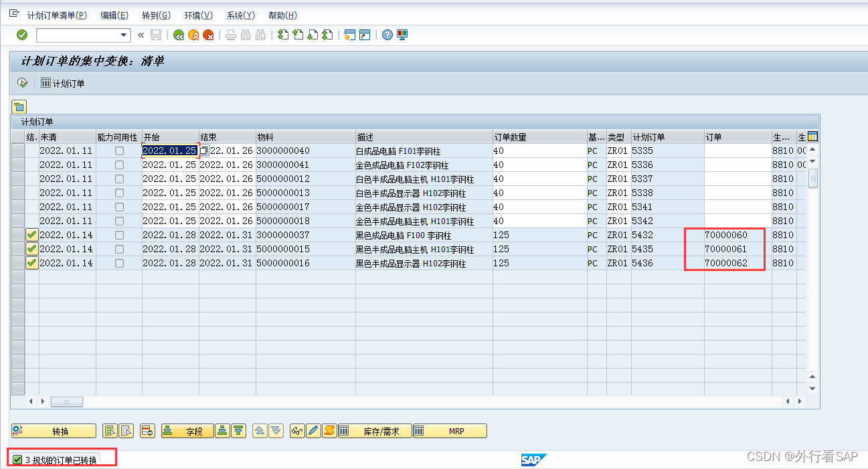The width and height of the screenshot is (868, 469).
Task: Open the 转到 menu
Action: 156,15
